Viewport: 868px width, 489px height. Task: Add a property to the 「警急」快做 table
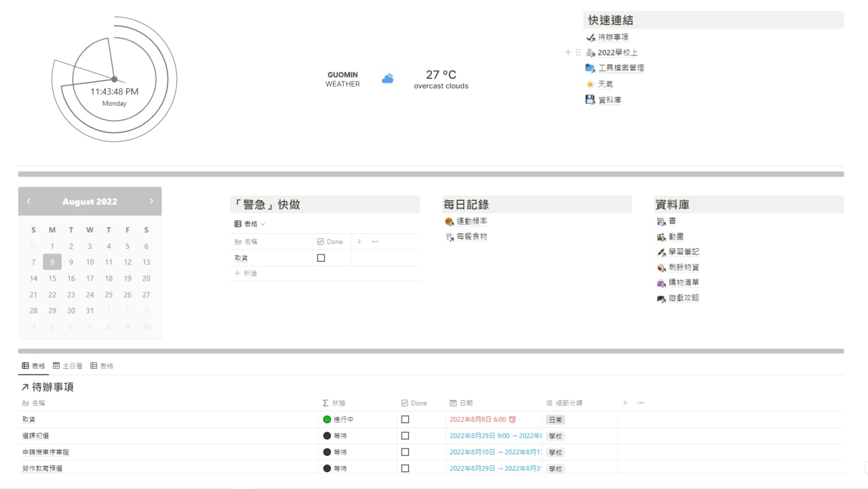359,241
